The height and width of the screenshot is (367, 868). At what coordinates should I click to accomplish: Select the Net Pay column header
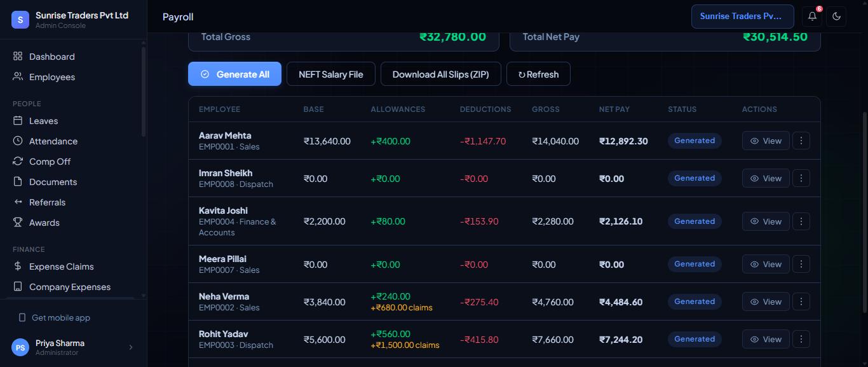click(x=614, y=109)
